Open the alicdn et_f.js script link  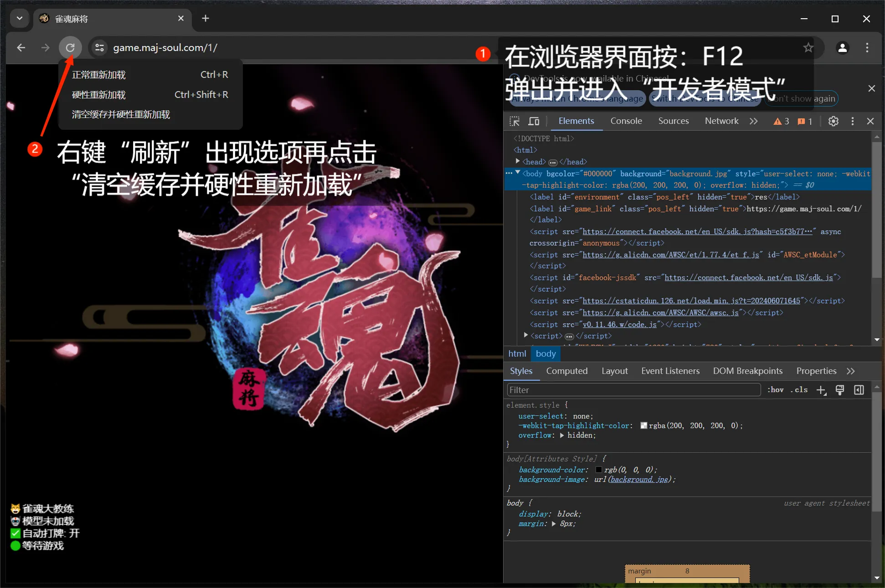coord(671,255)
